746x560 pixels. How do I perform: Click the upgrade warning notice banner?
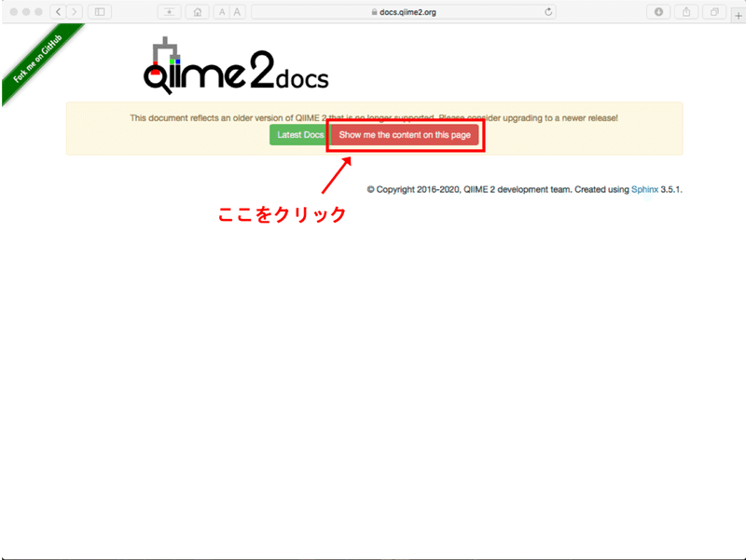pyautogui.click(x=373, y=117)
